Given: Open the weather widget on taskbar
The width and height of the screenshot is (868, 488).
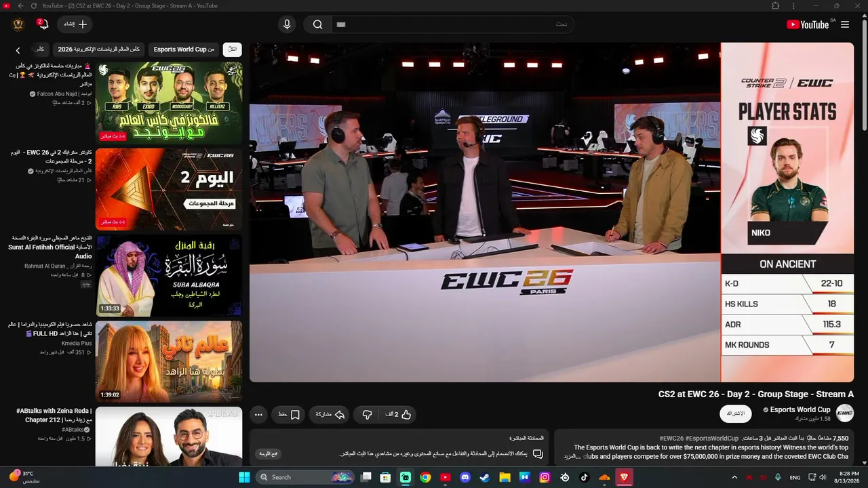Looking at the screenshot, I should coord(26,477).
